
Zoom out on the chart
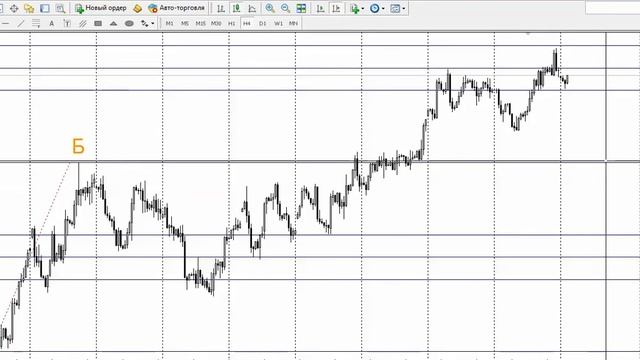click(x=285, y=8)
